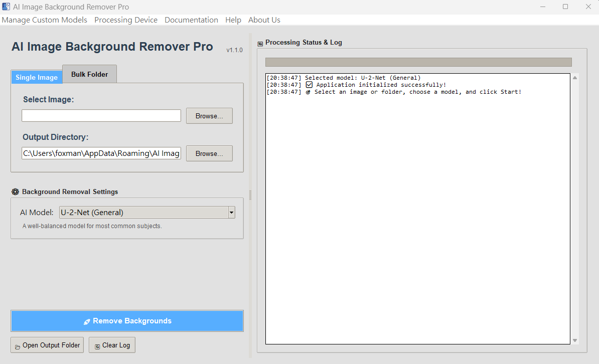Open the Documentation menu

click(191, 20)
